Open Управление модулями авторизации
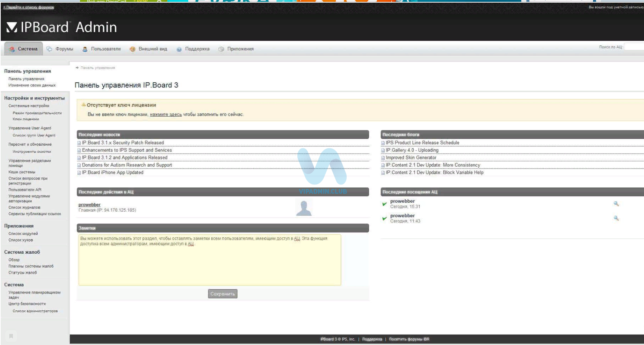644x345 pixels. 29,199
